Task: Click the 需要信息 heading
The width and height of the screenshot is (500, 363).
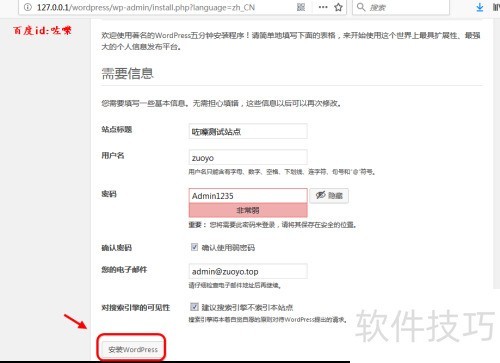Action: point(127,73)
